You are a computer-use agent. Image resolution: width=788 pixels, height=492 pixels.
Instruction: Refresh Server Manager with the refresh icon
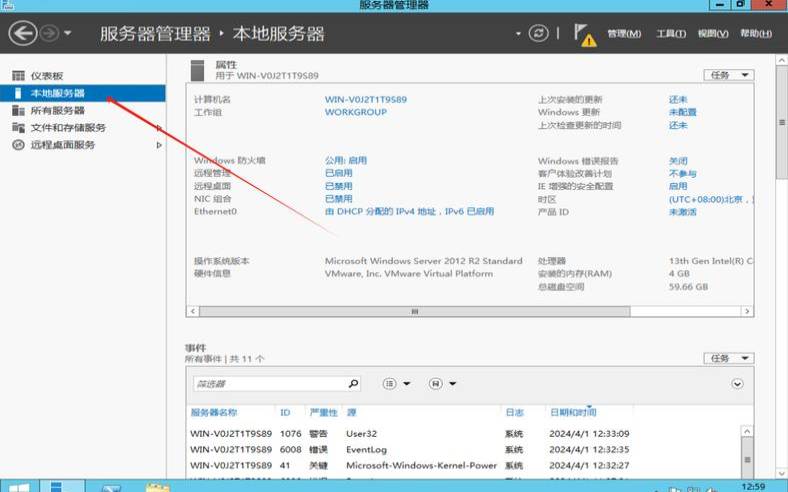[x=538, y=34]
